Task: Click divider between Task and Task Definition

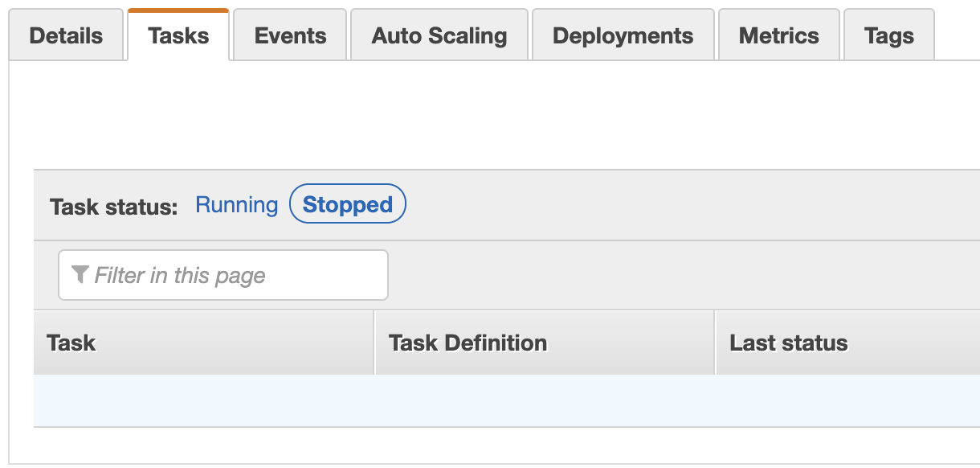Action: 375,343
